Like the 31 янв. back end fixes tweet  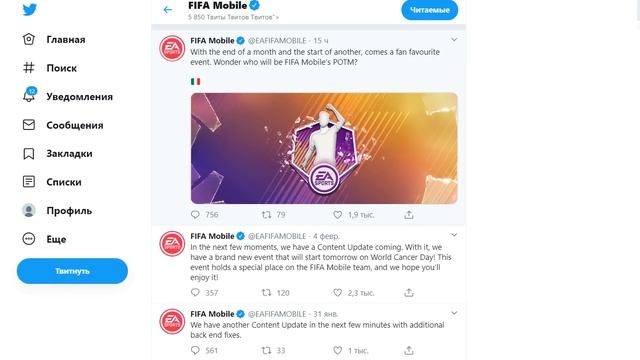(x=337, y=350)
